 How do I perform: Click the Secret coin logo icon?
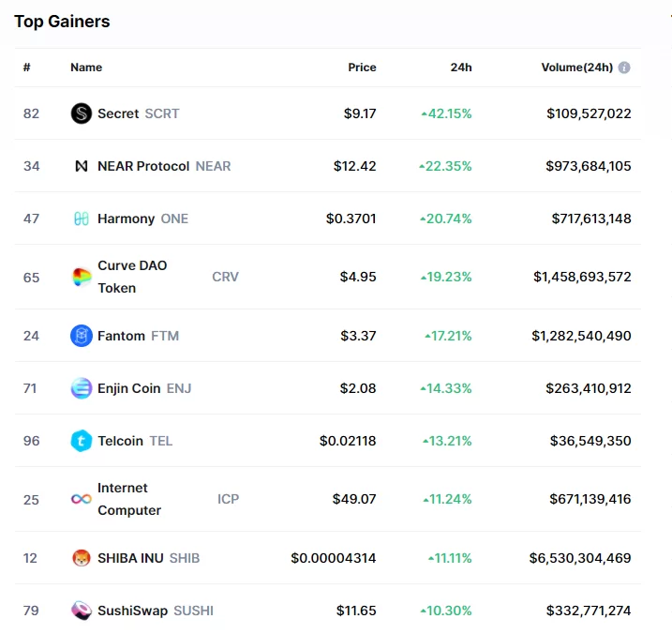coord(82,113)
